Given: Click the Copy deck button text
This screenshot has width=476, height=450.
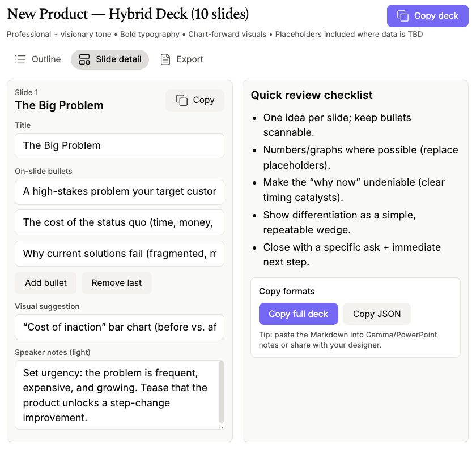Looking at the screenshot, I should click(x=436, y=16).
